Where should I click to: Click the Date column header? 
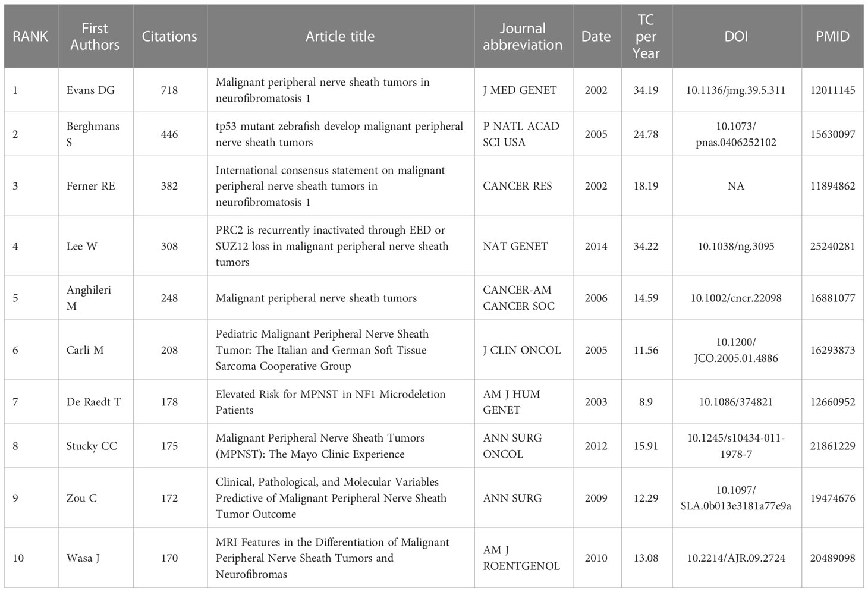point(596,36)
